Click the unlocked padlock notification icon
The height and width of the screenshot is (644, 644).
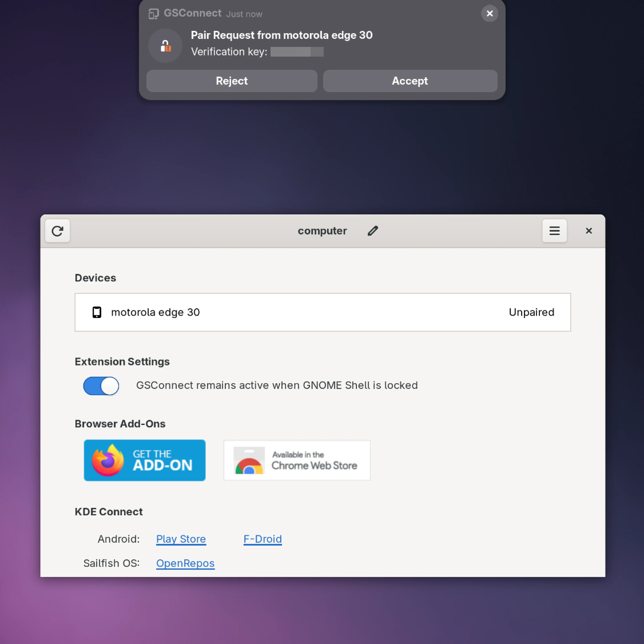coord(165,46)
